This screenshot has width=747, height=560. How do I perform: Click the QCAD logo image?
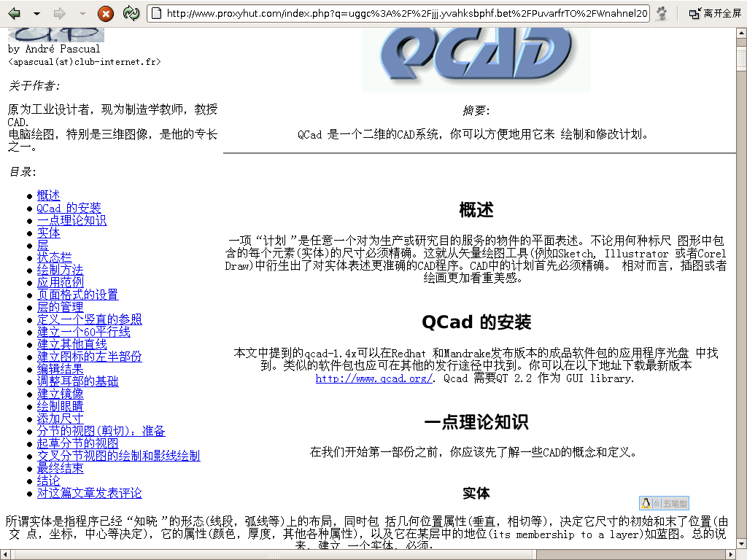(x=476, y=58)
